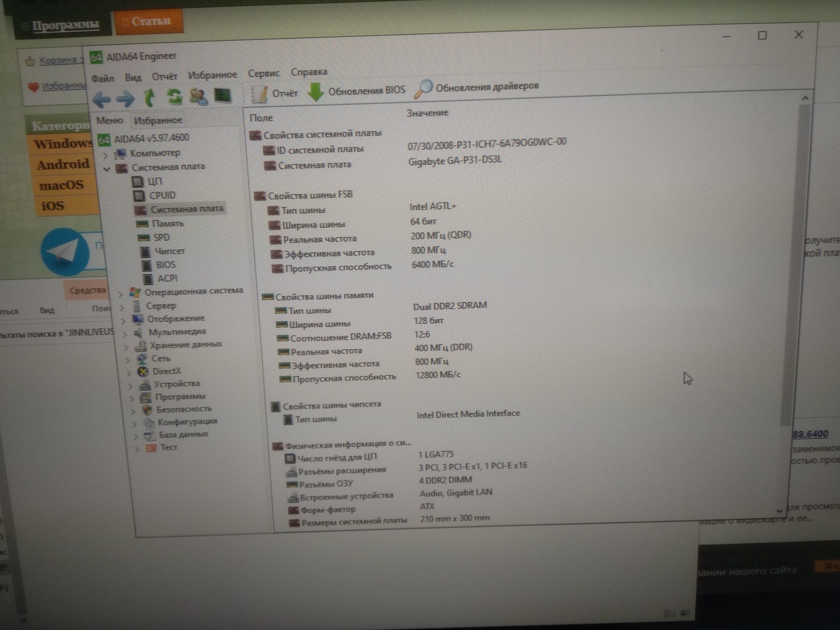Select the Чипсет tree item
Screen dimensions: 840x630
(x=169, y=251)
